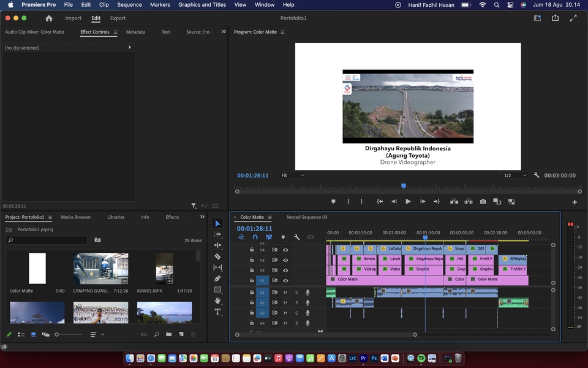
Task: Create new bin in Project panel
Action: pyautogui.click(x=169, y=334)
